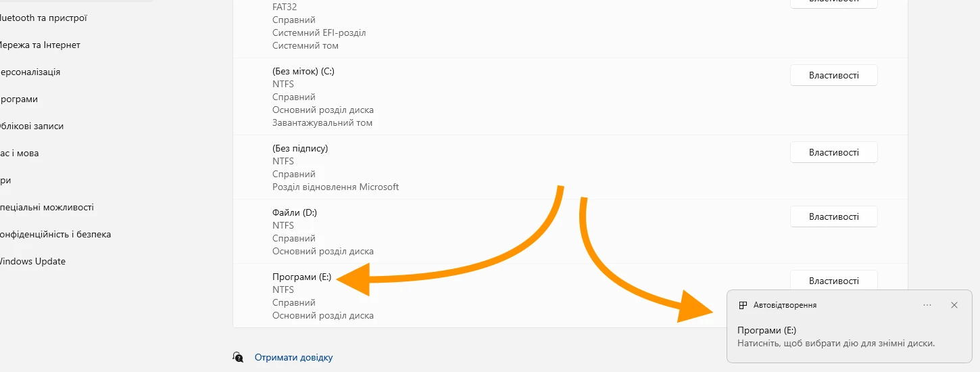Open Властивості for the Microsoft recovery partition

(834, 152)
